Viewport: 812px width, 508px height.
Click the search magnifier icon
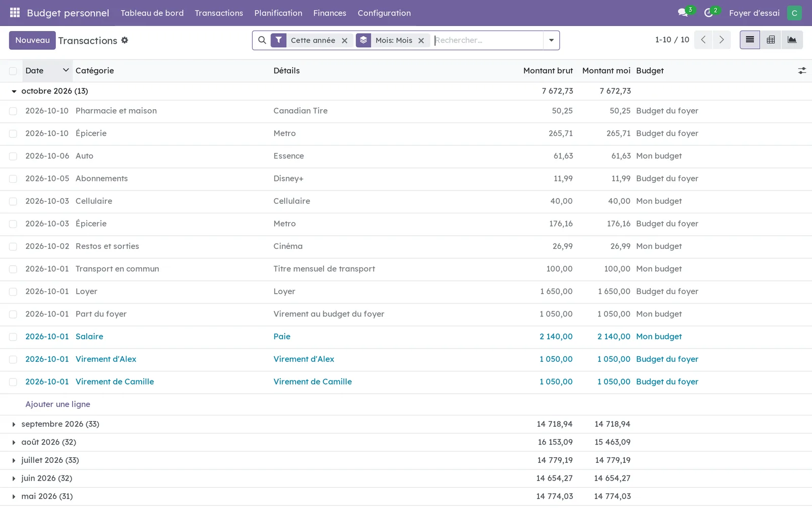click(262, 40)
